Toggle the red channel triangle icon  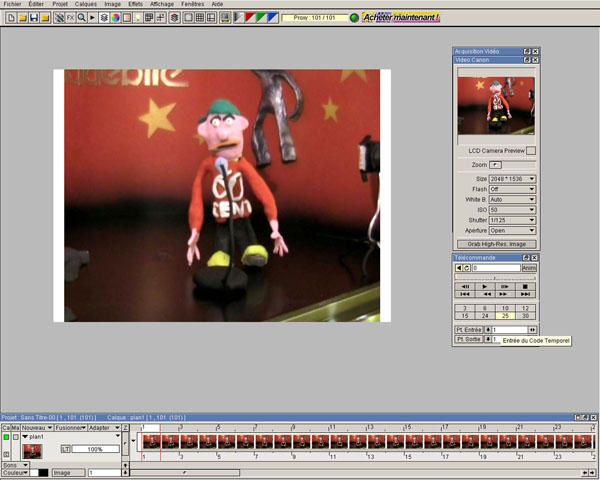click(250, 18)
